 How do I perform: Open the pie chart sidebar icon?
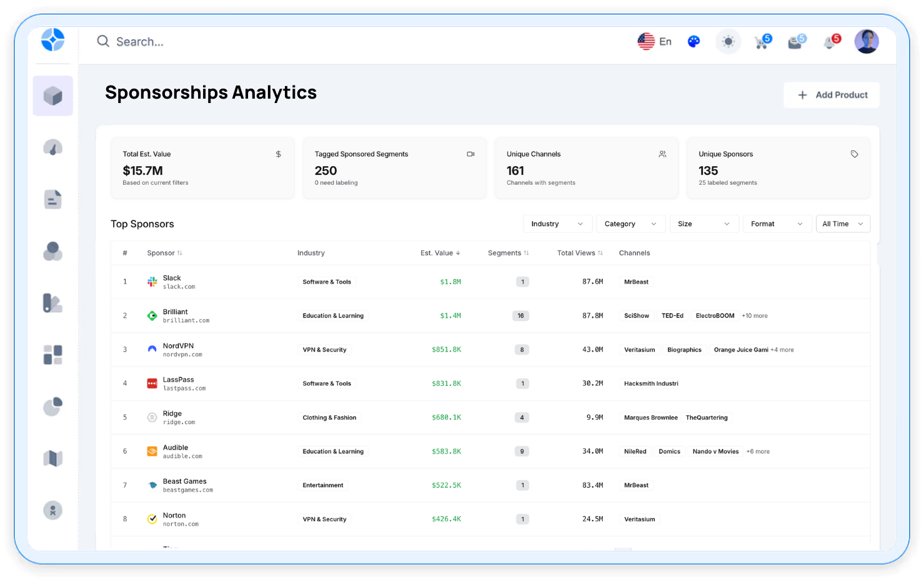[53, 406]
